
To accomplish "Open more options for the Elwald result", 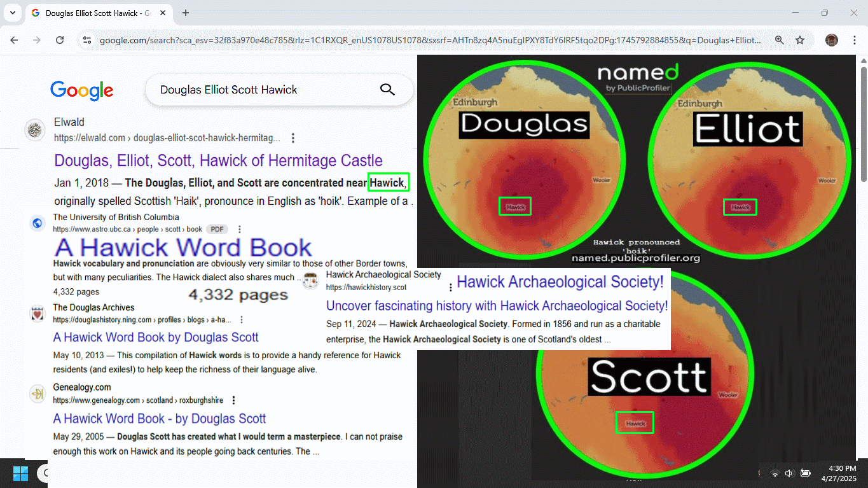I will (293, 138).
